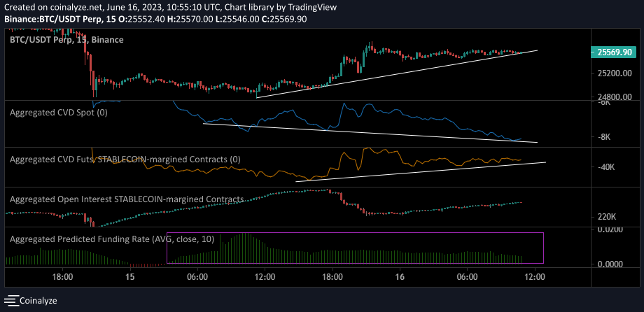Click the 12:00 label right of 15
This screenshot has height=312, width=644.
coord(265,277)
